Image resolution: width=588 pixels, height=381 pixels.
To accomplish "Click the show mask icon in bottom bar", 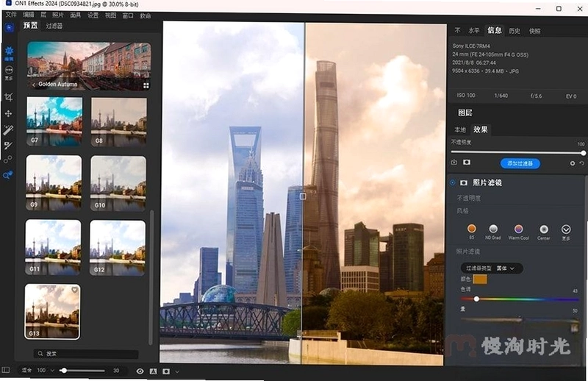I will coord(166,371).
